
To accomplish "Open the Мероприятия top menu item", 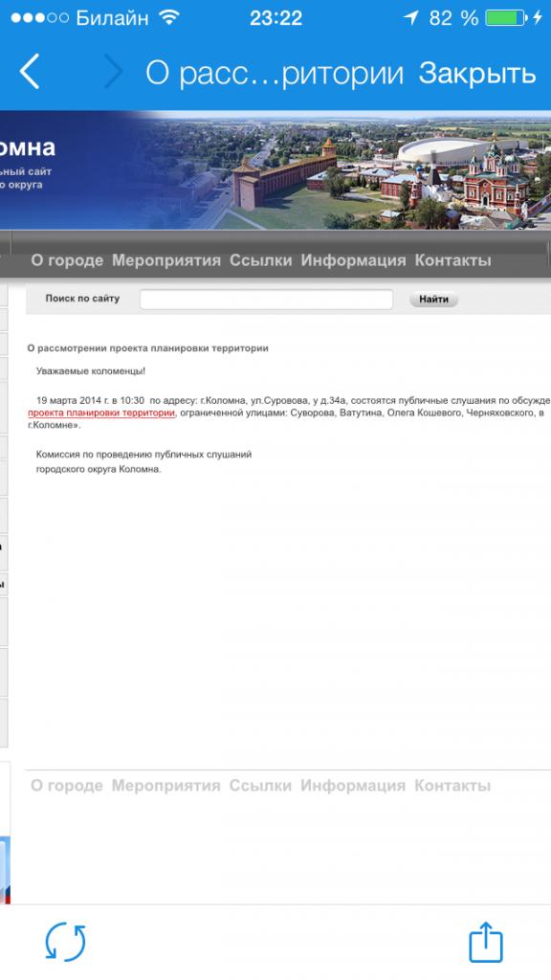I will [166, 260].
